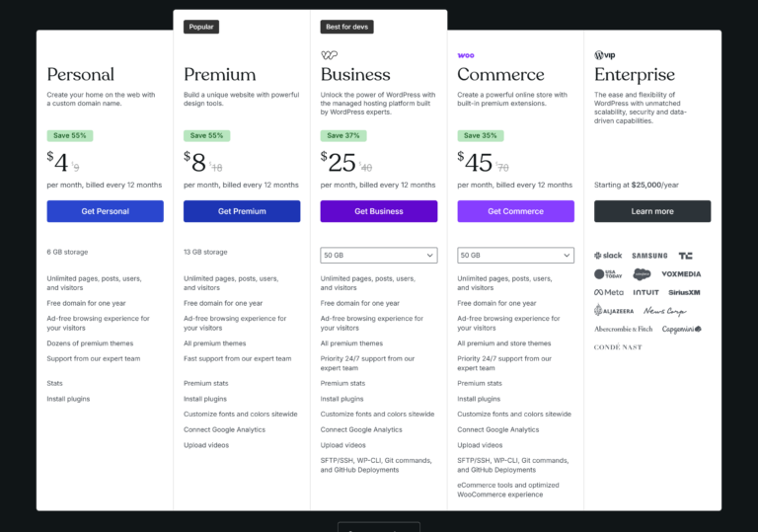The width and height of the screenshot is (758, 532).
Task: Click the Save 37% badge under Business
Action: click(343, 135)
